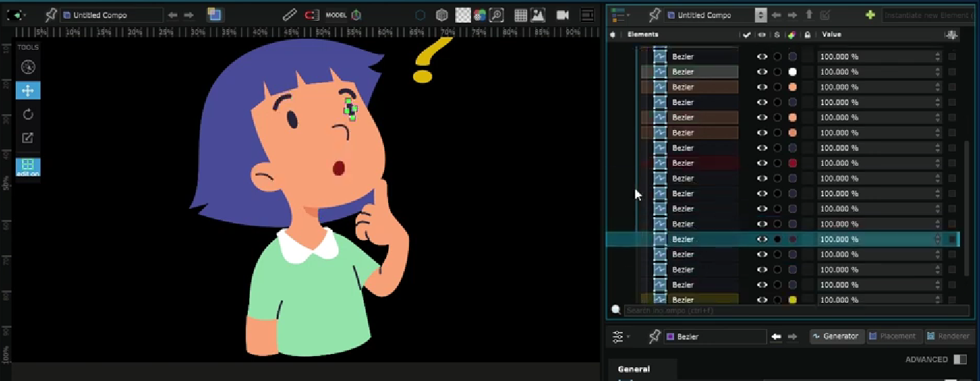The image size is (980, 381).
Task: Click the magnet snapping icon in viewport toolbar
Action: tap(312, 15)
